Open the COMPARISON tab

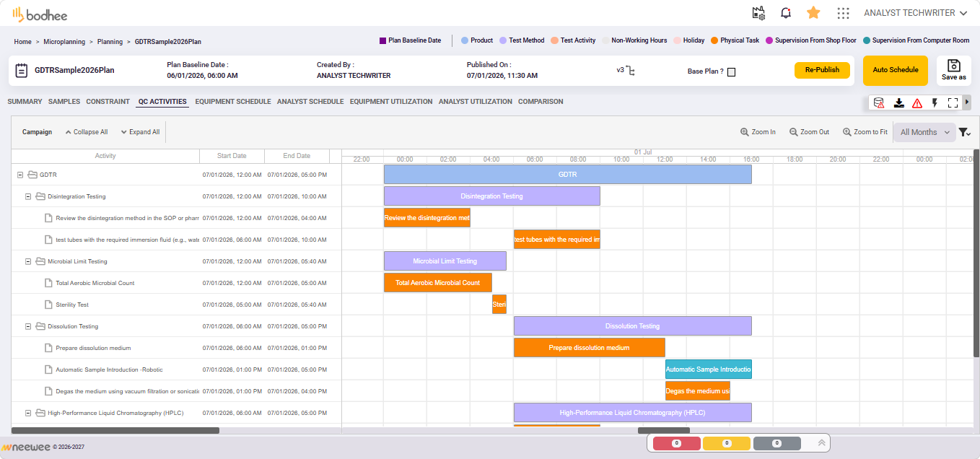541,102
